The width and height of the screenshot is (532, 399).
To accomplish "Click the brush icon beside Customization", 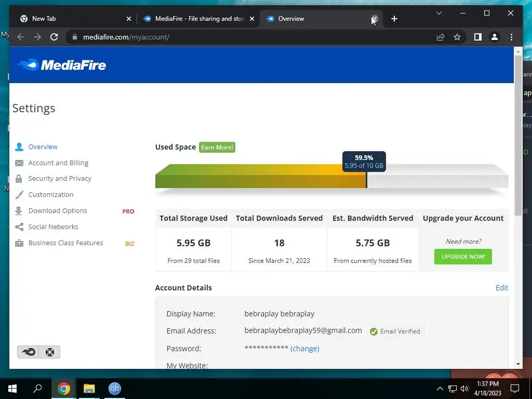I will [x=19, y=195].
